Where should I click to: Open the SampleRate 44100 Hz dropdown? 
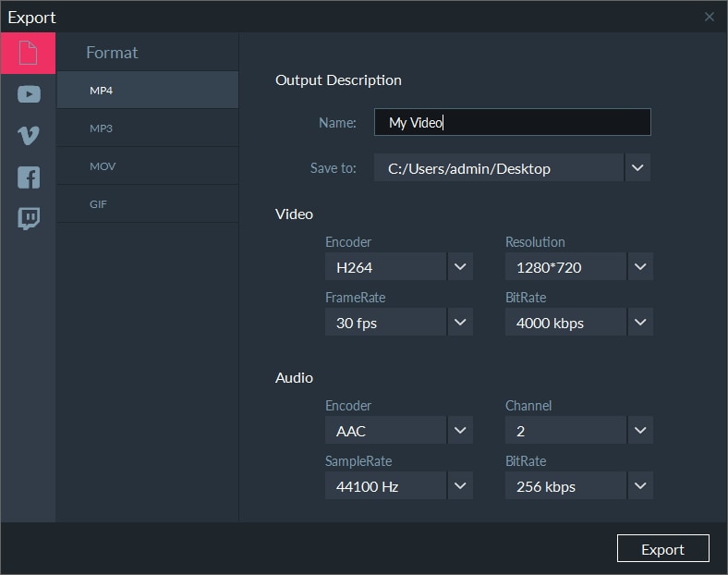coord(460,486)
